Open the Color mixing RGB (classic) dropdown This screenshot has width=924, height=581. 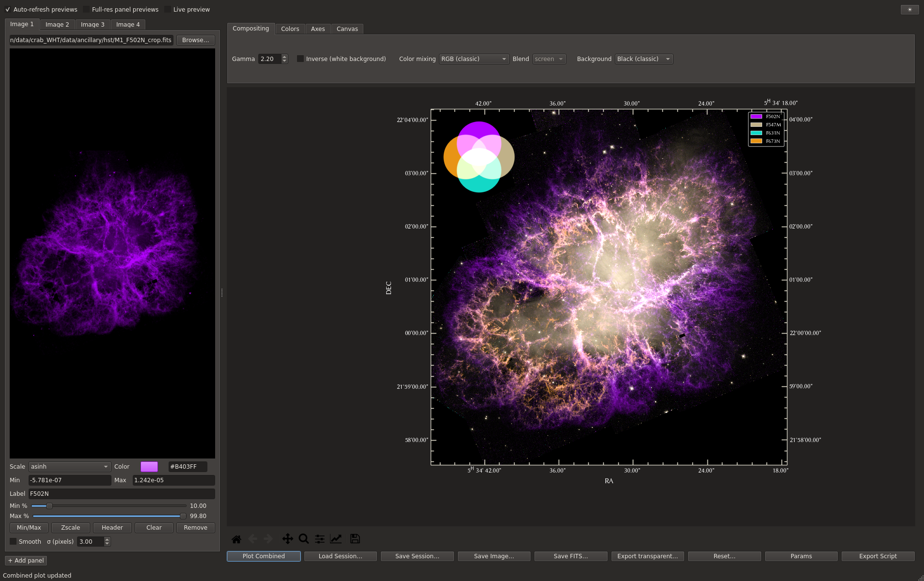tap(474, 59)
